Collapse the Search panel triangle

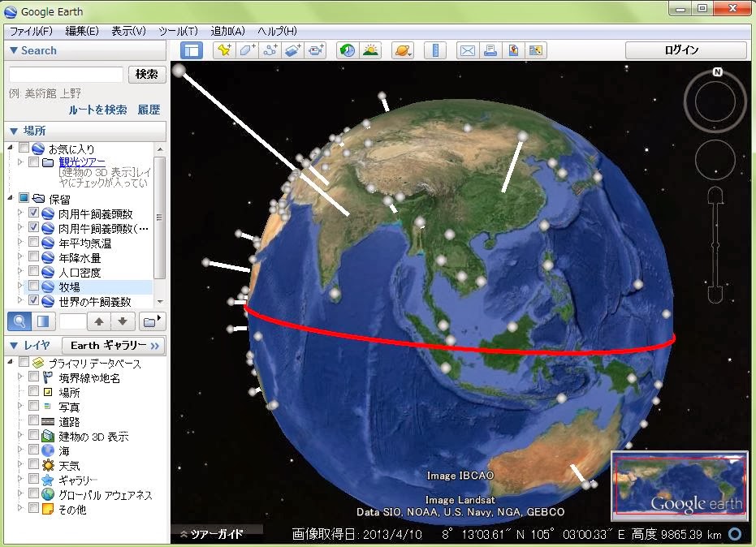click(x=14, y=50)
